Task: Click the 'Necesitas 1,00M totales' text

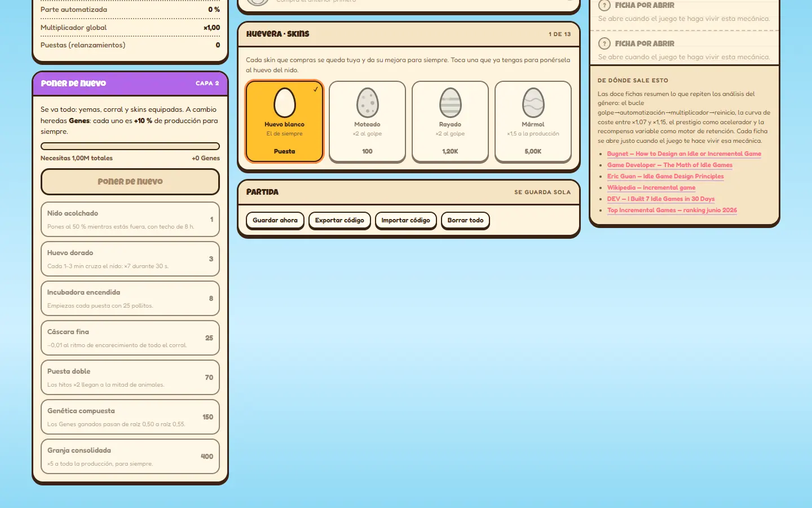Action: 77,158
